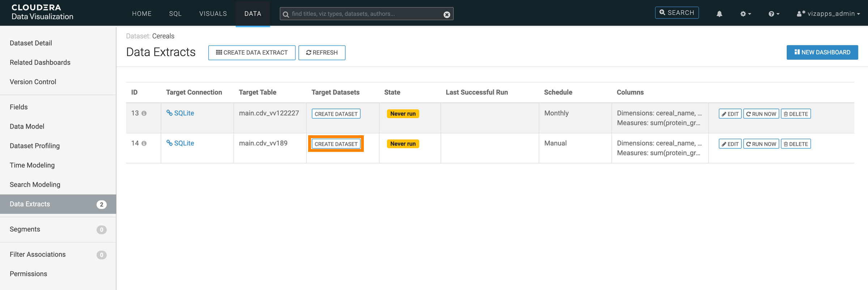Screen dimensions: 868x290
Task: Click Create Data Extract button
Action: coord(252,52)
